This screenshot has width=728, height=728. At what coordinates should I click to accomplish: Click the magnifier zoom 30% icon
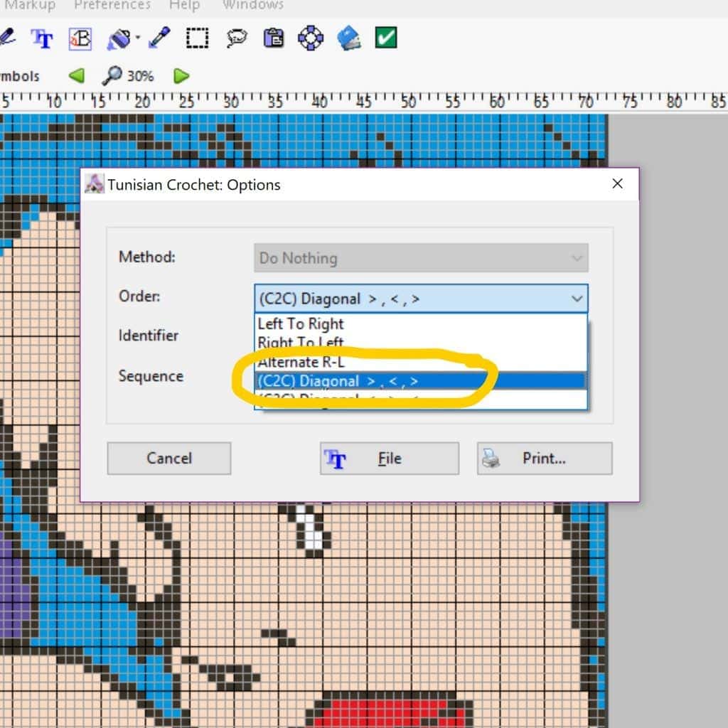(x=112, y=75)
